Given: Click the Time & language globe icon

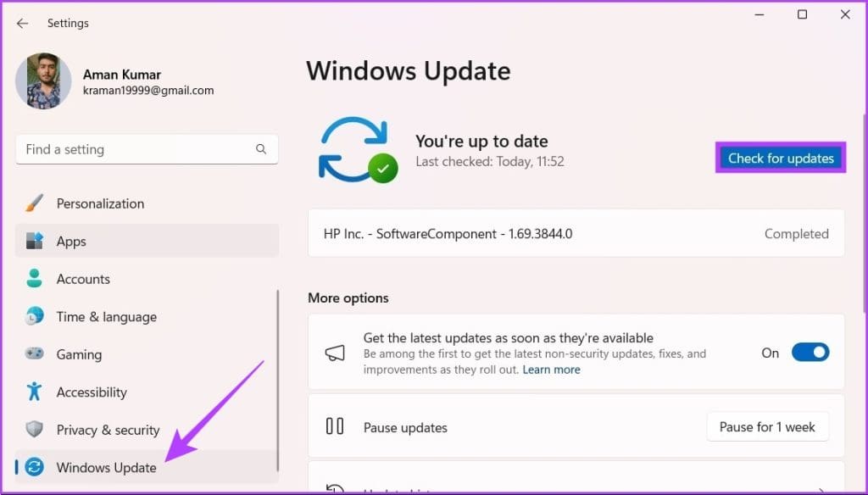Looking at the screenshot, I should pos(34,316).
